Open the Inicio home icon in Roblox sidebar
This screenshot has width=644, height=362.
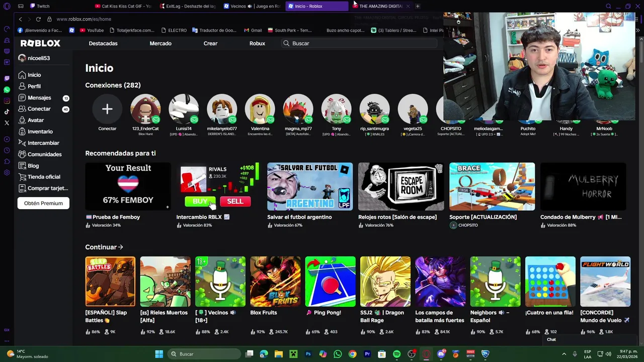click(22, 75)
